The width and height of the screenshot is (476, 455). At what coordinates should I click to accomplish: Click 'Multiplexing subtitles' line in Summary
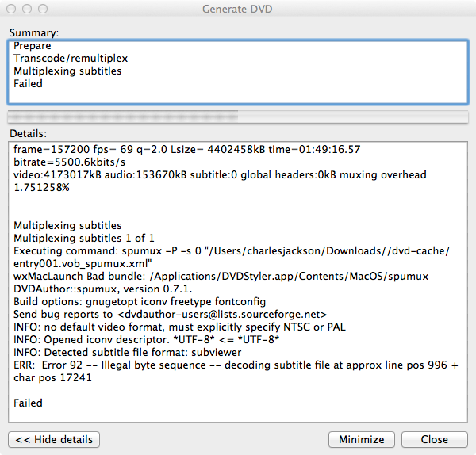(67, 71)
